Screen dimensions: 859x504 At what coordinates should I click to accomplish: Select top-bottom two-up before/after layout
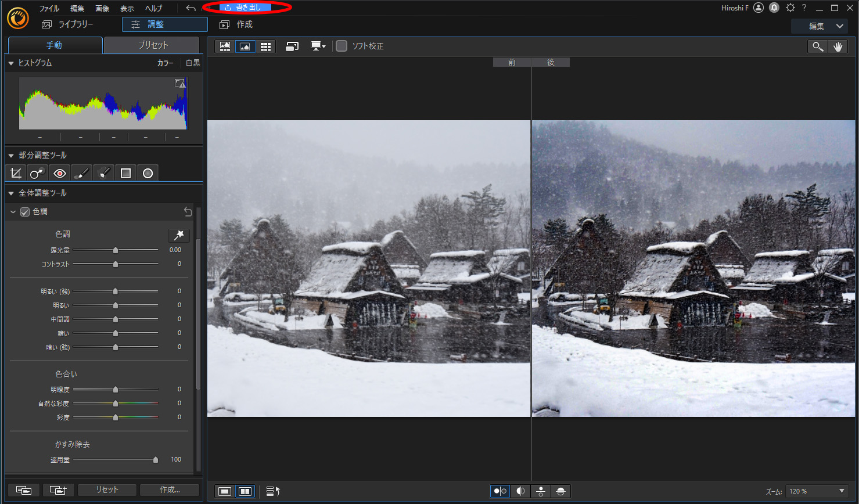click(540, 491)
